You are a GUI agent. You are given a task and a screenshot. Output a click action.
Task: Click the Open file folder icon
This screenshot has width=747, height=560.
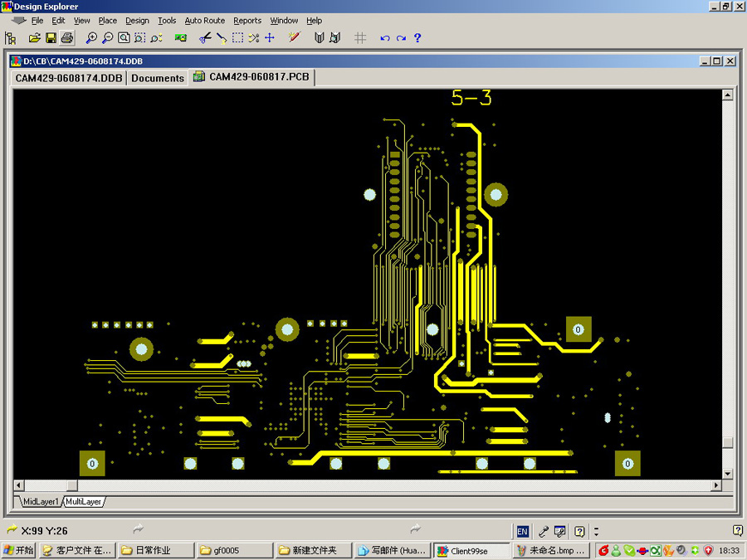point(35,38)
